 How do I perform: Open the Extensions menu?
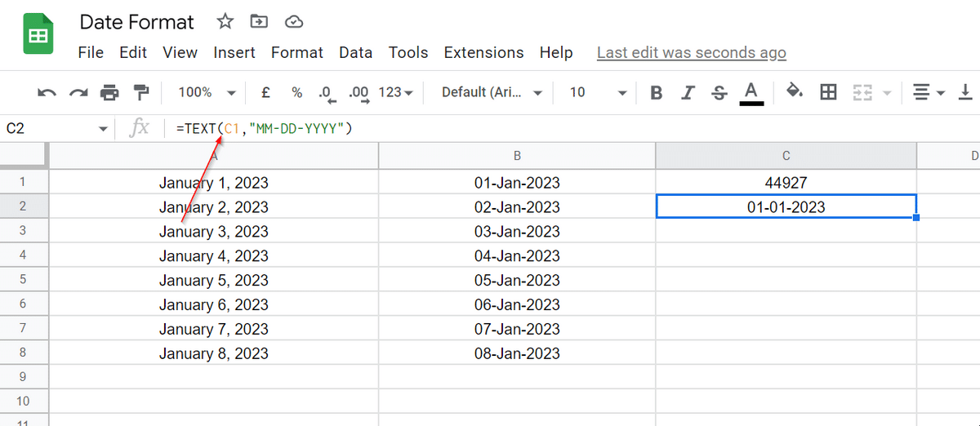click(x=483, y=52)
